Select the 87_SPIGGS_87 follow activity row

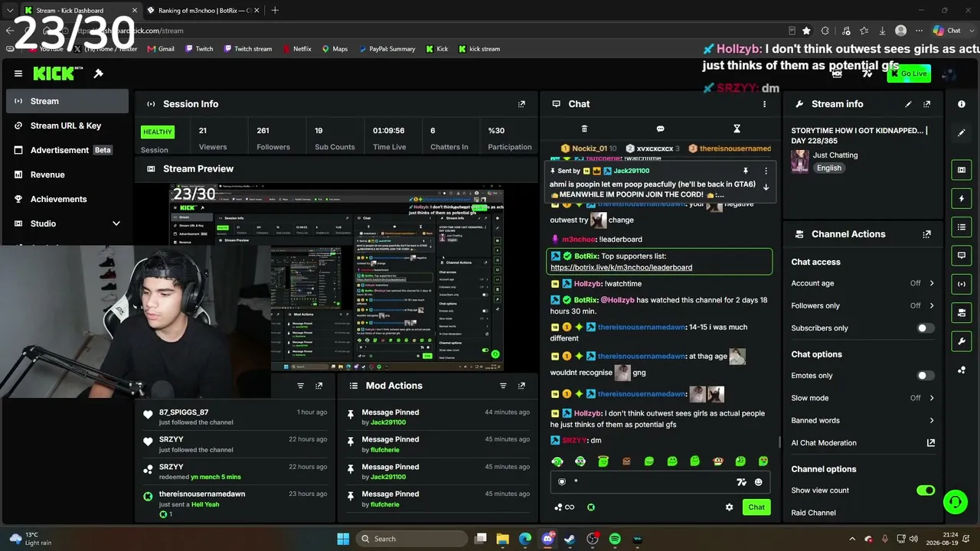236,417
